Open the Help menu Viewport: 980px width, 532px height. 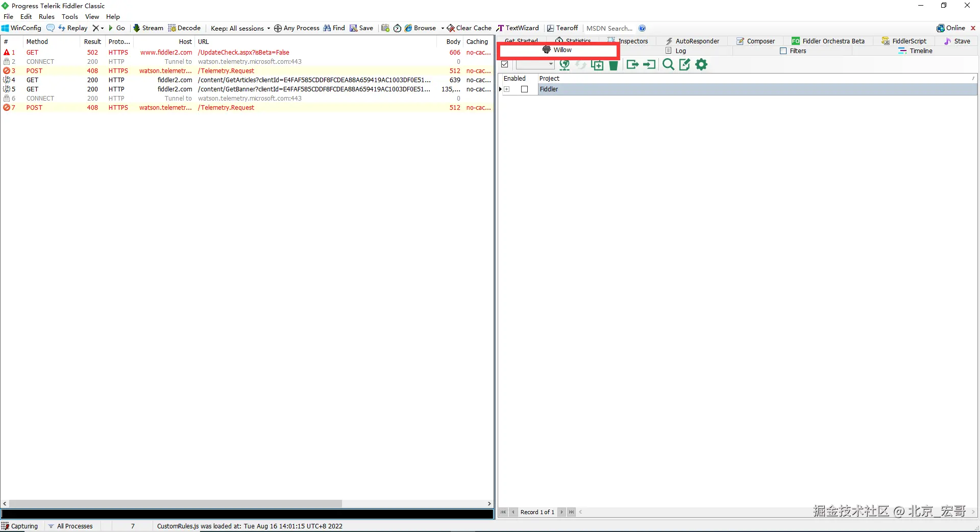[x=113, y=17]
